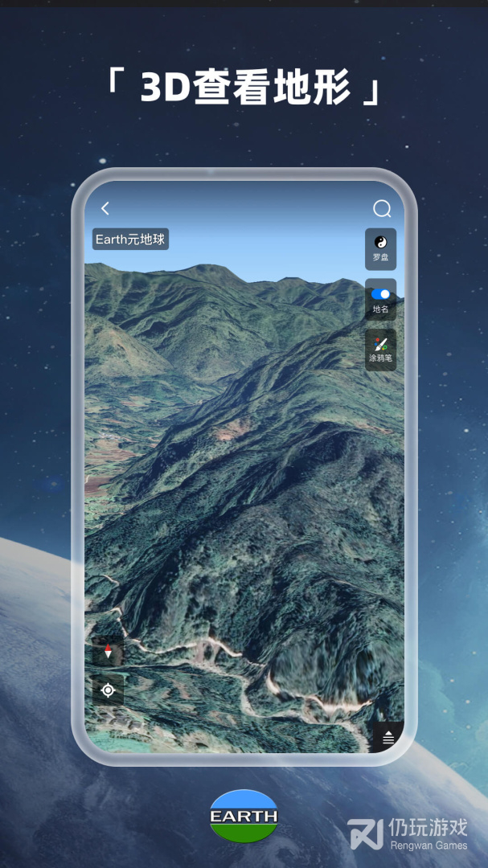Screen dimensions: 488x868
Task: Reset orientation with the red north arrow
Action: coord(109,651)
